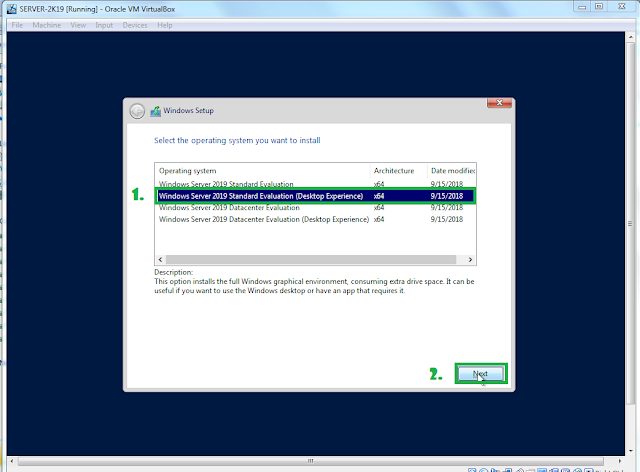
Task: Select Datacenter Evaluation (Desktop Experience) row
Action: [315, 219]
